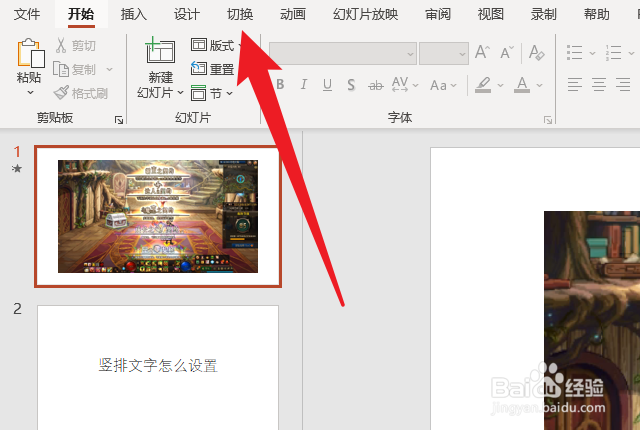The image size is (640, 430).
Task: Switch to the 动画 tab
Action: tap(293, 15)
